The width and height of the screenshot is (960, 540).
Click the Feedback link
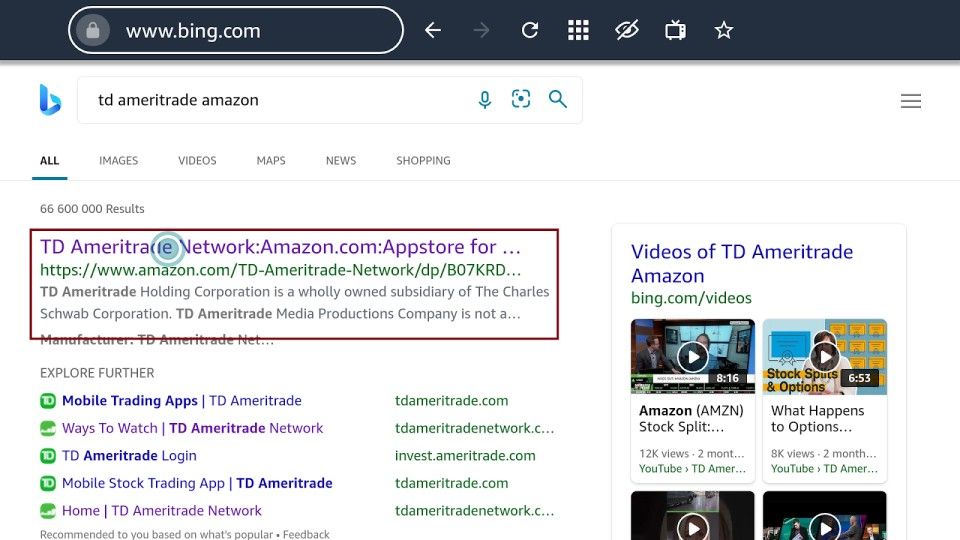pyautogui.click(x=306, y=534)
